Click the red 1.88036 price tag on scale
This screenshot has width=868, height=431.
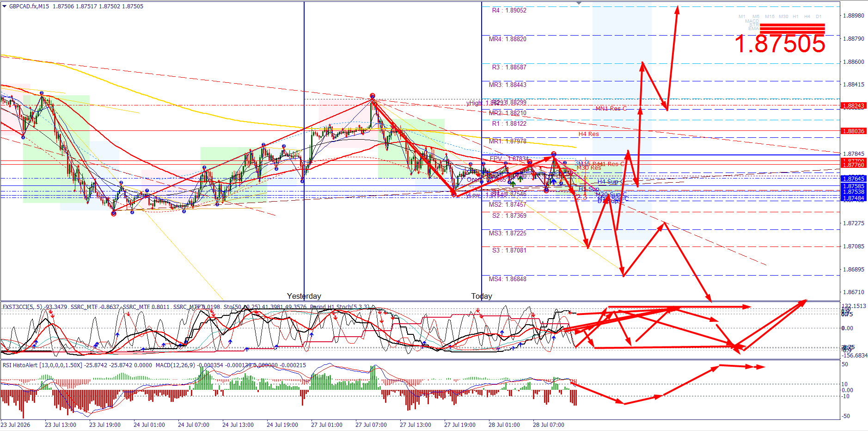click(x=853, y=131)
